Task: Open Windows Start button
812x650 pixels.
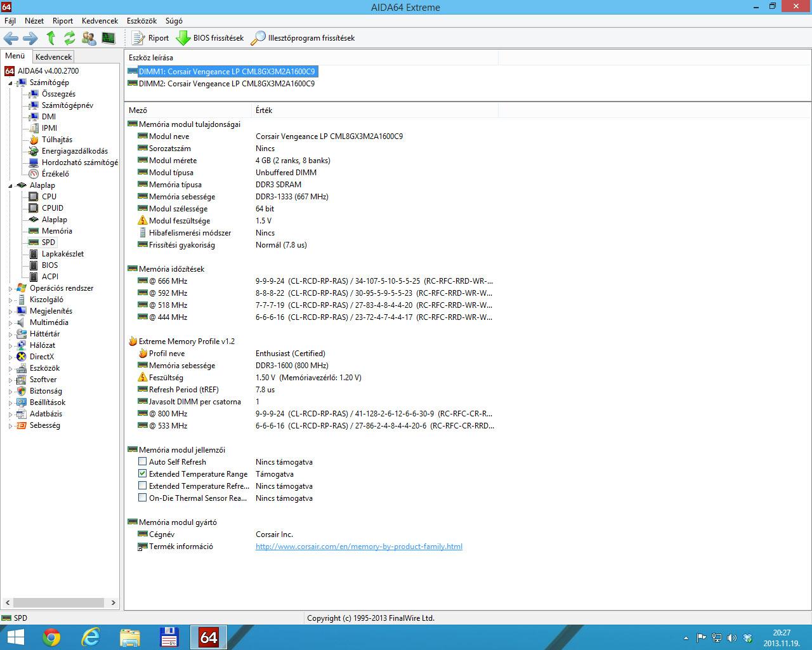Action: [x=15, y=637]
